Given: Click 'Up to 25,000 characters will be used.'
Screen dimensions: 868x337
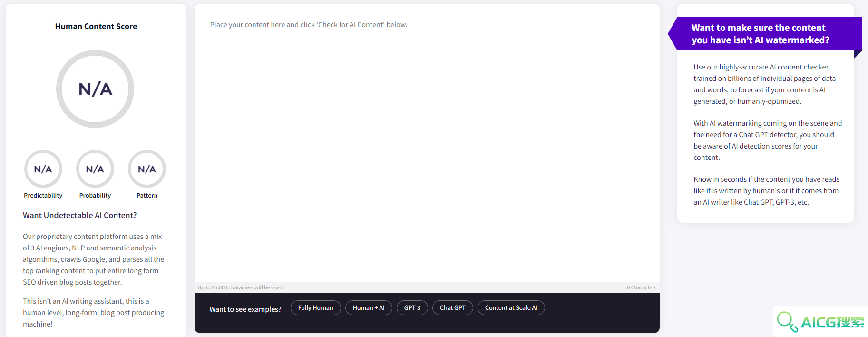Looking at the screenshot, I should pyautogui.click(x=241, y=287).
